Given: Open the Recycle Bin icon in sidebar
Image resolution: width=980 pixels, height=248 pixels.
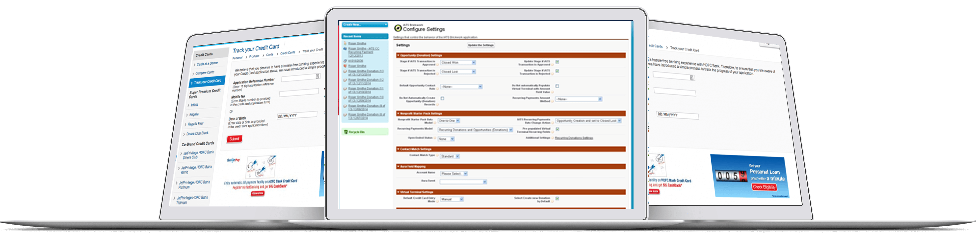Looking at the screenshot, I should 345,132.
